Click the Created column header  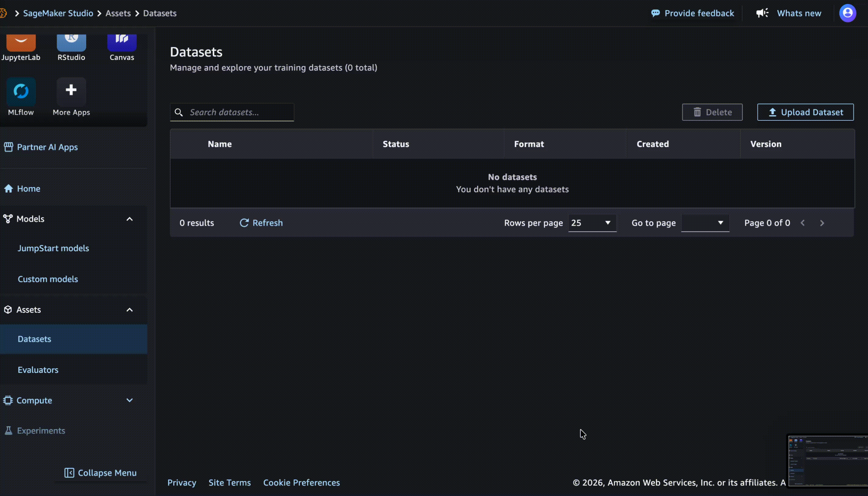(653, 144)
